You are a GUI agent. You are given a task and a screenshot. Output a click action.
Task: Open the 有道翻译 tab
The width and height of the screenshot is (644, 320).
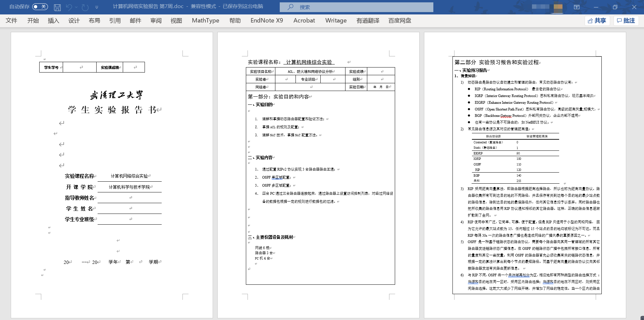pos(368,21)
